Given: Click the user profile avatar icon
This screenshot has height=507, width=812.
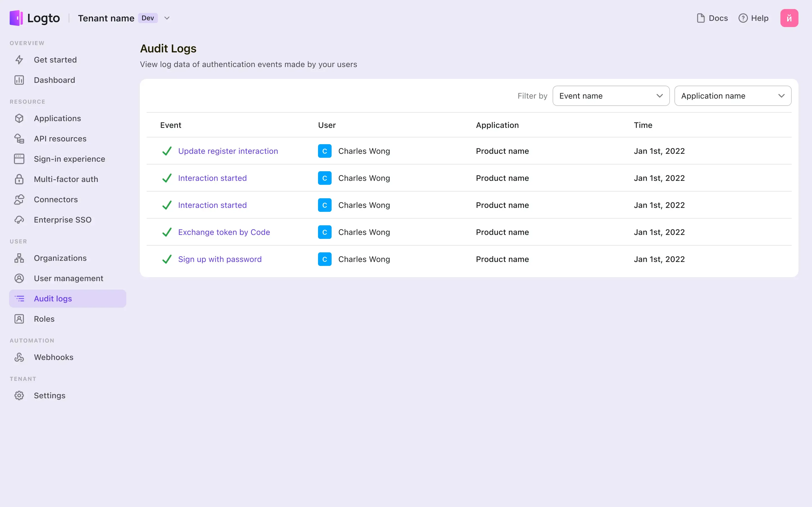Looking at the screenshot, I should (x=789, y=18).
